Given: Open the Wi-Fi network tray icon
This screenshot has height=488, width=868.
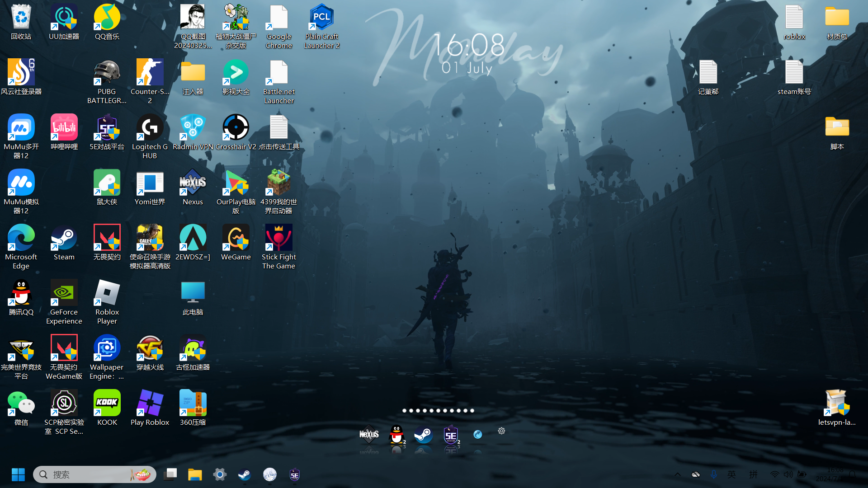Looking at the screenshot, I should click(774, 474).
